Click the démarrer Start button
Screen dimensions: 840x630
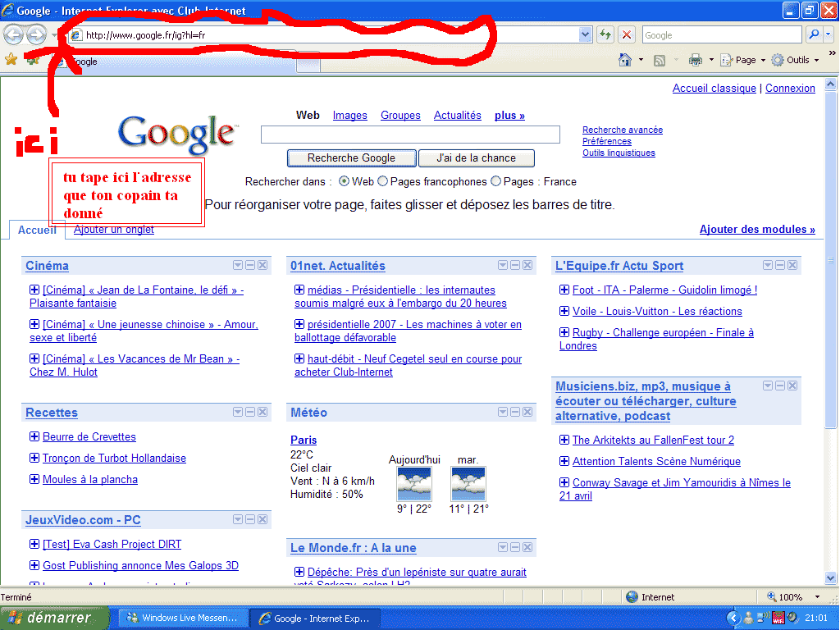[x=54, y=618]
